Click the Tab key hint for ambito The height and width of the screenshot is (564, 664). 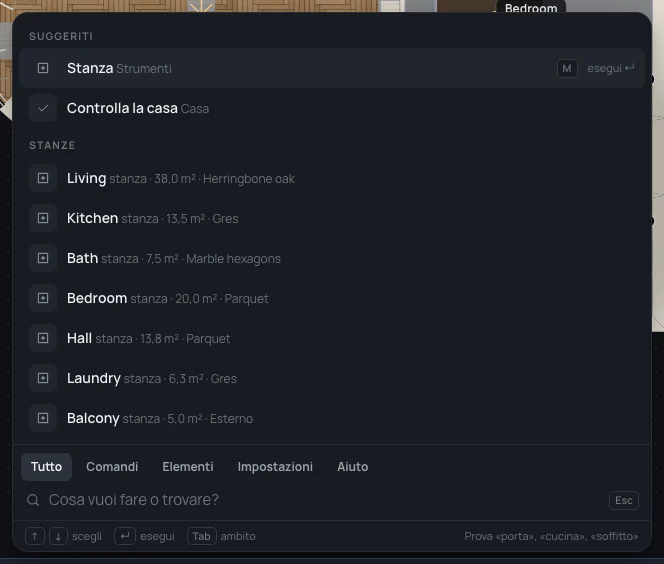coord(202,536)
